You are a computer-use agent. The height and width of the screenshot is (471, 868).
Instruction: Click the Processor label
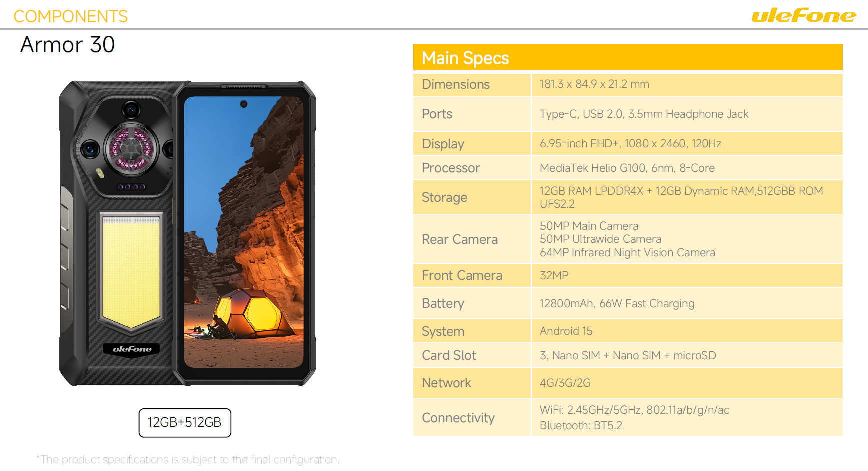[451, 168]
